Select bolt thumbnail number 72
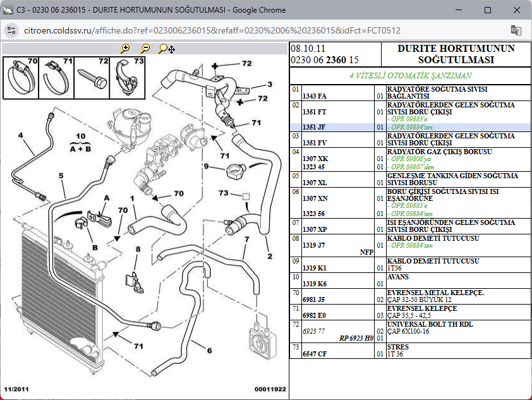Screen dimensions: 532x400 pyautogui.click(x=92, y=78)
